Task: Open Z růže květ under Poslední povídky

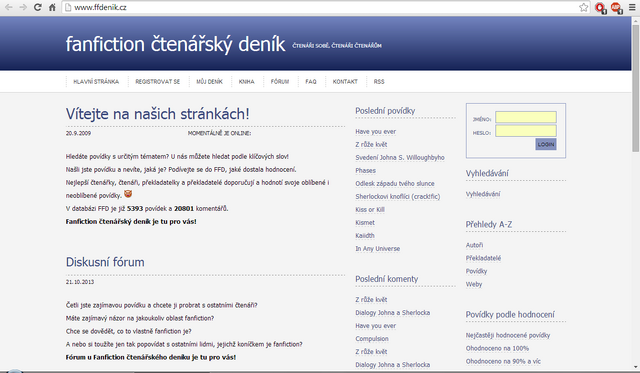Action: click(371, 144)
